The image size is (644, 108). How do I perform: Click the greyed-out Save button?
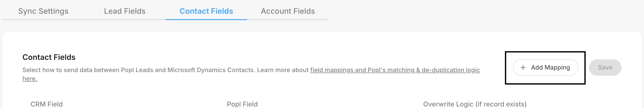[605, 67]
